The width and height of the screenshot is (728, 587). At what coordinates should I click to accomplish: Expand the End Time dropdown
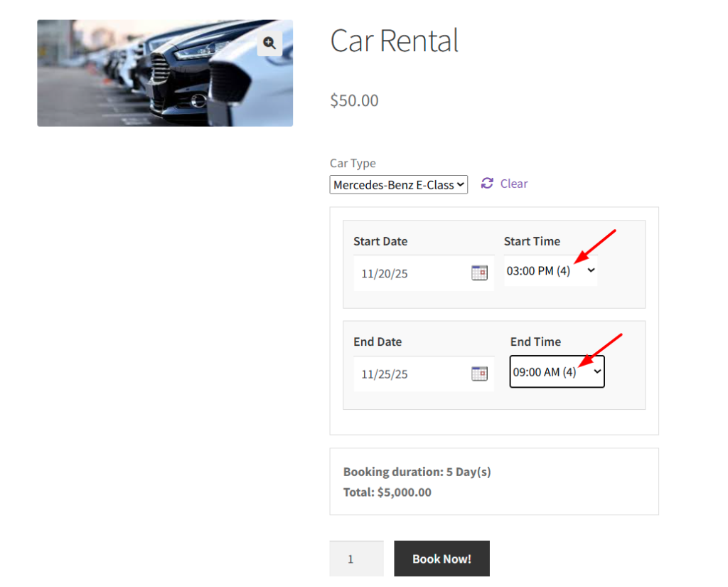pos(557,372)
